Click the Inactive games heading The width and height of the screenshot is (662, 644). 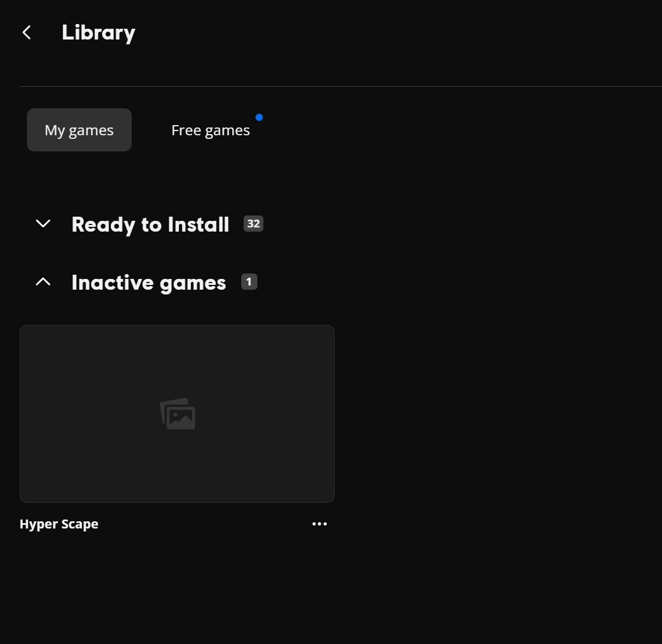point(149,282)
